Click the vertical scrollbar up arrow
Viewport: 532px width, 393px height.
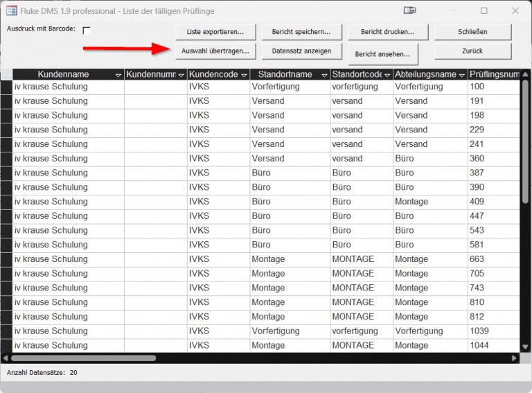coord(525,74)
